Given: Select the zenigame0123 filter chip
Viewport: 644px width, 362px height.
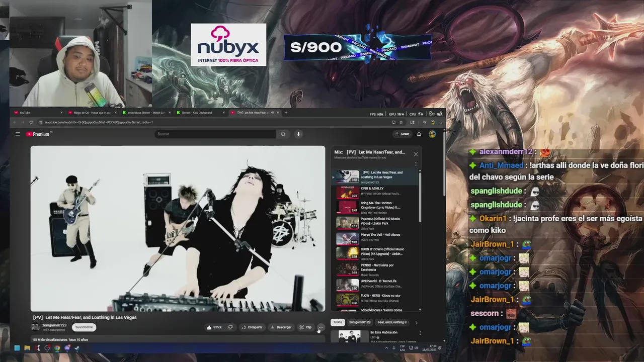Looking at the screenshot, I should pyautogui.click(x=360, y=322).
